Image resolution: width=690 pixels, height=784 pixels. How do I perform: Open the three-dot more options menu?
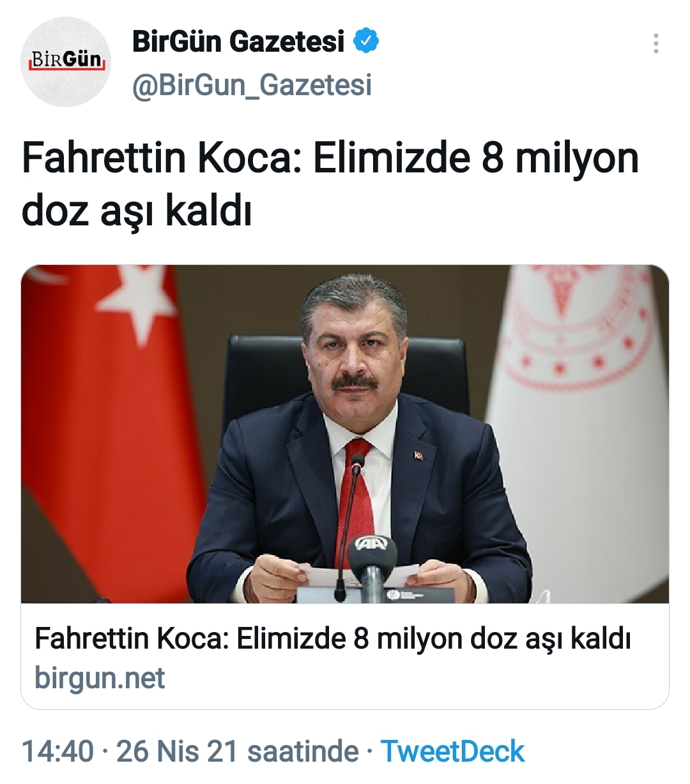655,43
